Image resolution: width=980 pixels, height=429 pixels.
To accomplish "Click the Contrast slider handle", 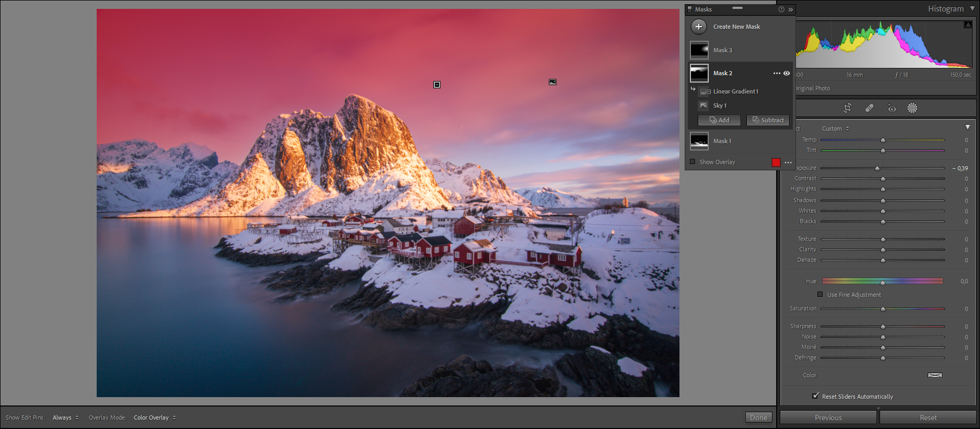I will (883, 179).
